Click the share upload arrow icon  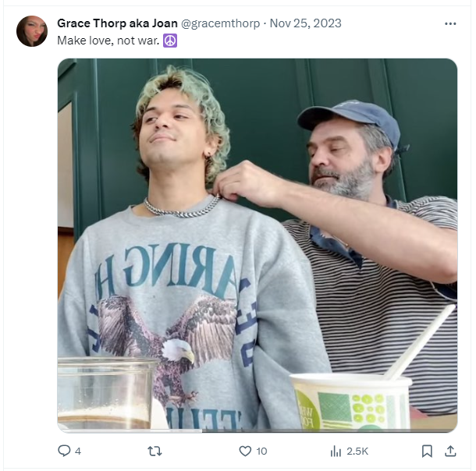coord(450,451)
